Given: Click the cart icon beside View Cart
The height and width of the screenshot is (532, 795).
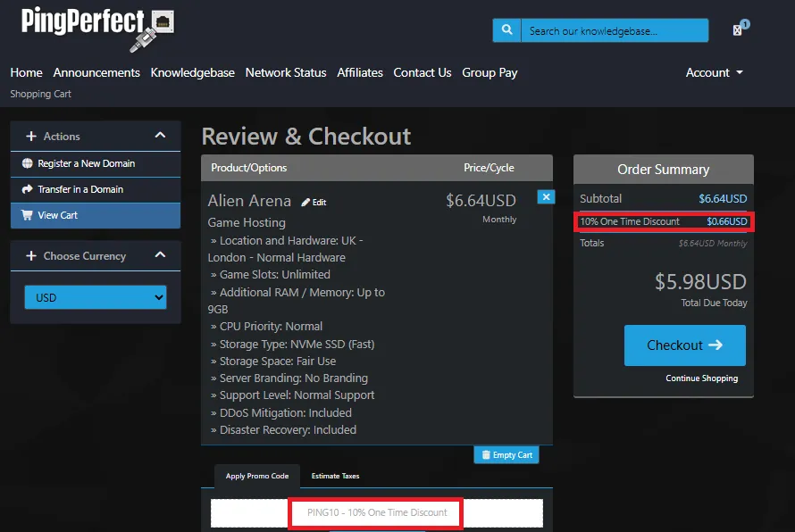Looking at the screenshot, I should pos(28,215).
